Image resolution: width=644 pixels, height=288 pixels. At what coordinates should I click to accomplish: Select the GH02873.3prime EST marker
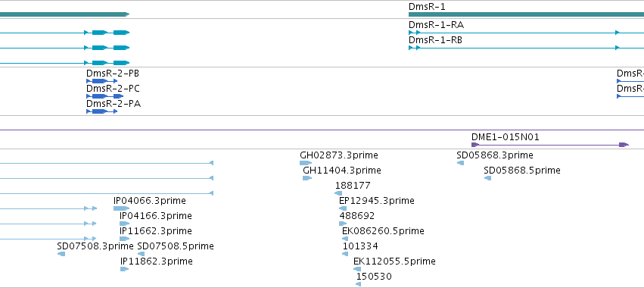(306, 164)
